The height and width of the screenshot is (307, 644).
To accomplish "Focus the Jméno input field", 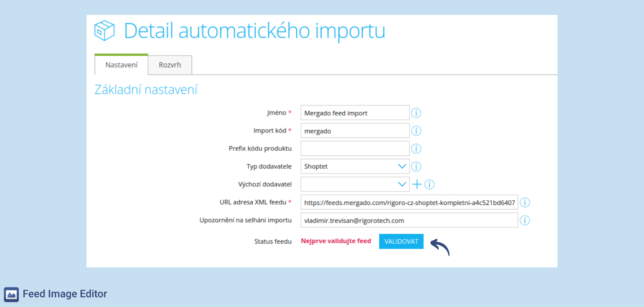I will [355, 113].
